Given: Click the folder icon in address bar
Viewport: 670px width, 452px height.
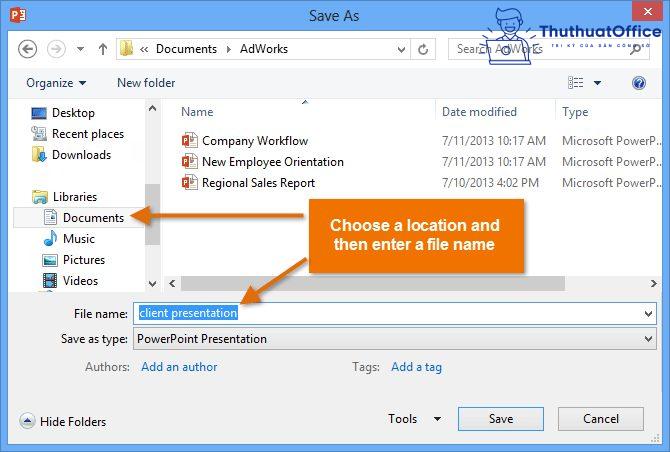Looking at the screenshot, I should 126,49.
